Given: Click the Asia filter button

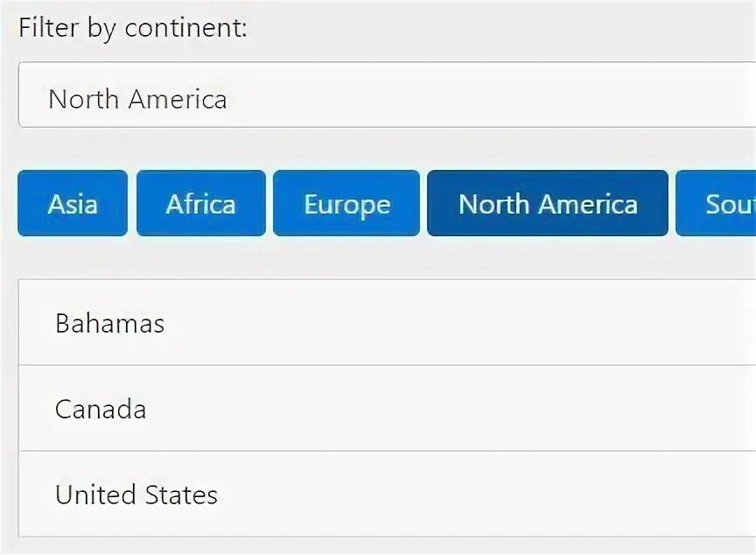Looking at the screenshot, I should [73, 203].
